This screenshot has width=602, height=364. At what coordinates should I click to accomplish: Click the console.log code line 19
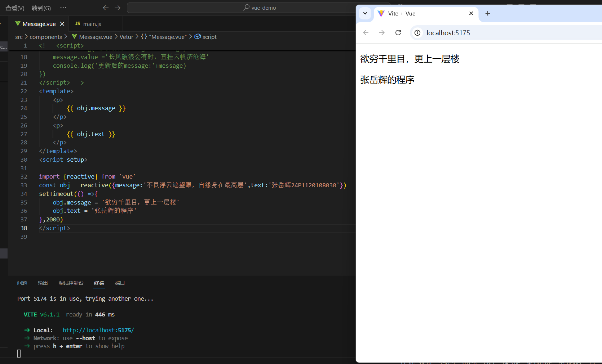[119, 66]
